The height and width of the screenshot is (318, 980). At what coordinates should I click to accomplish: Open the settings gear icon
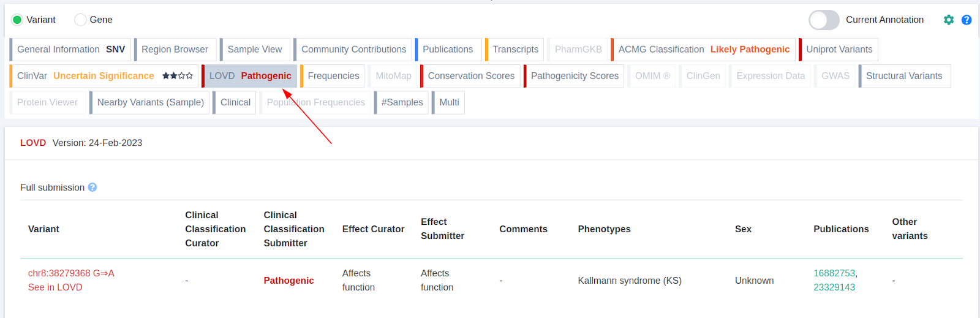point(949,20)
